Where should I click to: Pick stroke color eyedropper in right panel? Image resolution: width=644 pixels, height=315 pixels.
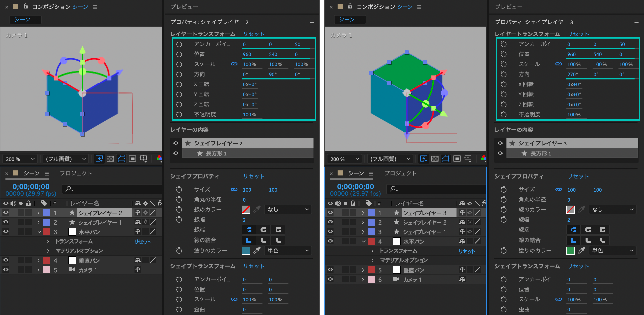coord(582,209)
